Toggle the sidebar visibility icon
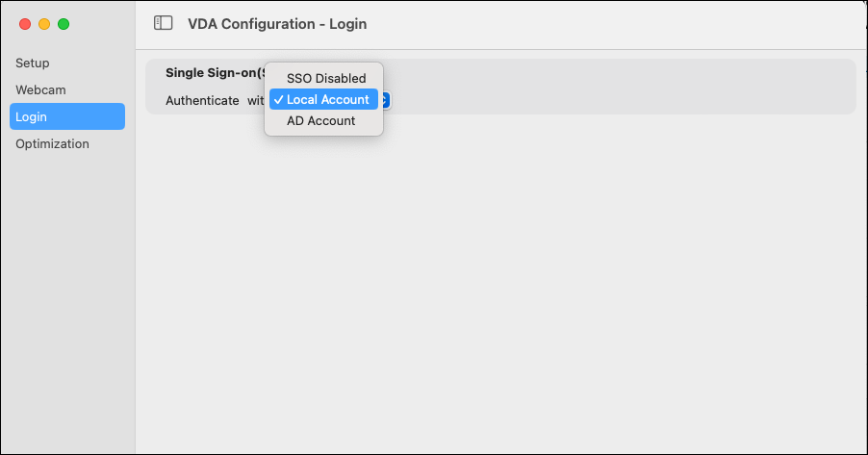The width and height of the screenshot is (868, 455). tap(164, 23)
